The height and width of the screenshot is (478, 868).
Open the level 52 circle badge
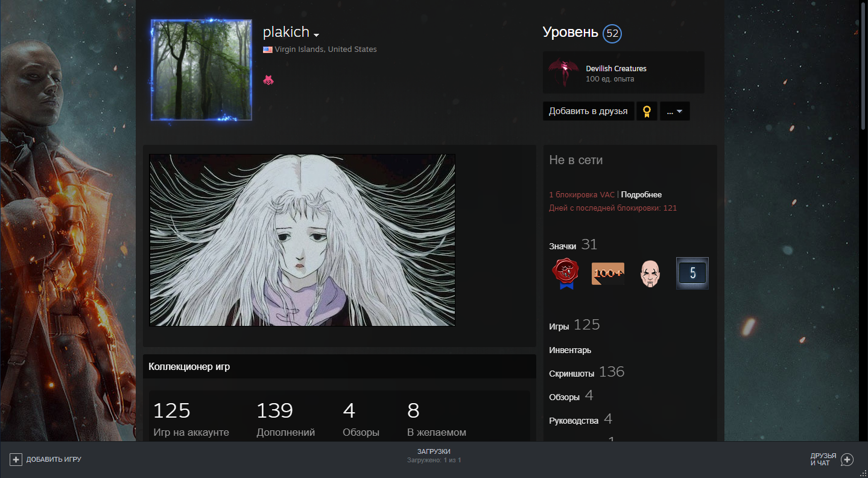tap(612, 33)
